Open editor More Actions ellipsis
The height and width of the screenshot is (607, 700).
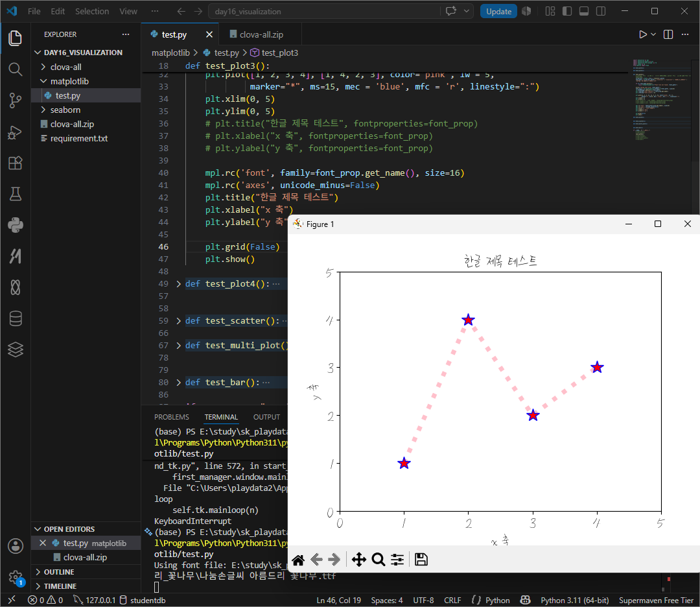coord(685,34)
